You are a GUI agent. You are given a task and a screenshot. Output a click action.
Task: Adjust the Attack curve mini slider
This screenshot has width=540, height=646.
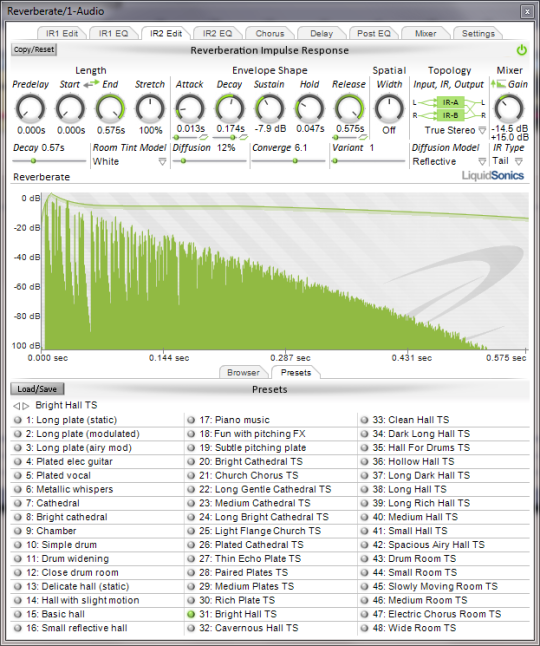tap(186, 138)
